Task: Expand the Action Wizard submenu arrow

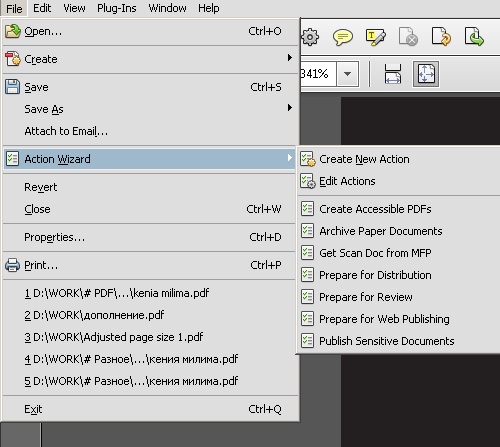Action: (x=290, y=158)
